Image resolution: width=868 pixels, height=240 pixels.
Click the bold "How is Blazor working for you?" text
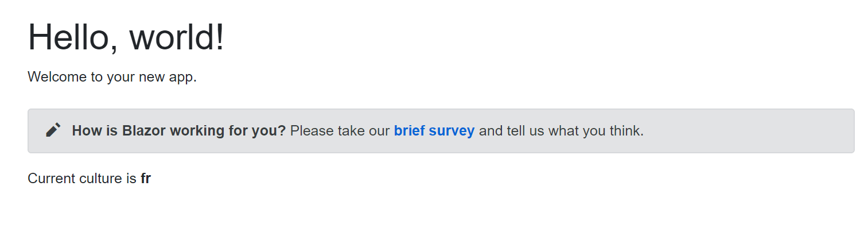(178, 131)
